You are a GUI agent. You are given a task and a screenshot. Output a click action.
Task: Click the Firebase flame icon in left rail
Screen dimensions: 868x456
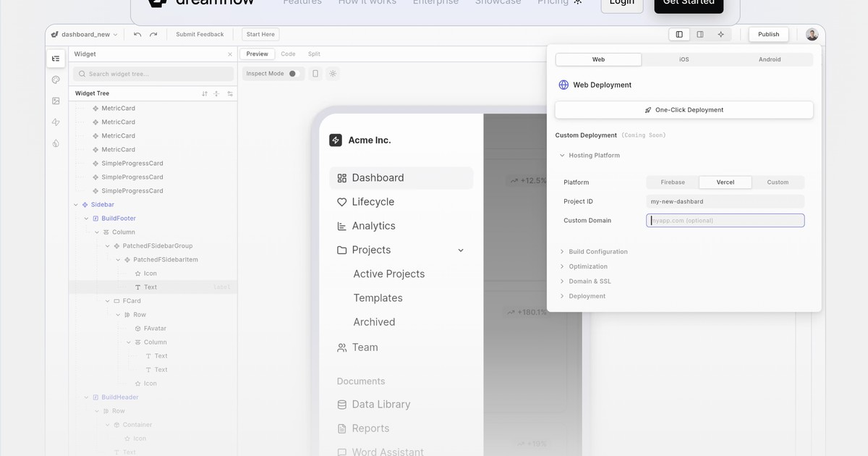coord(56,143)
